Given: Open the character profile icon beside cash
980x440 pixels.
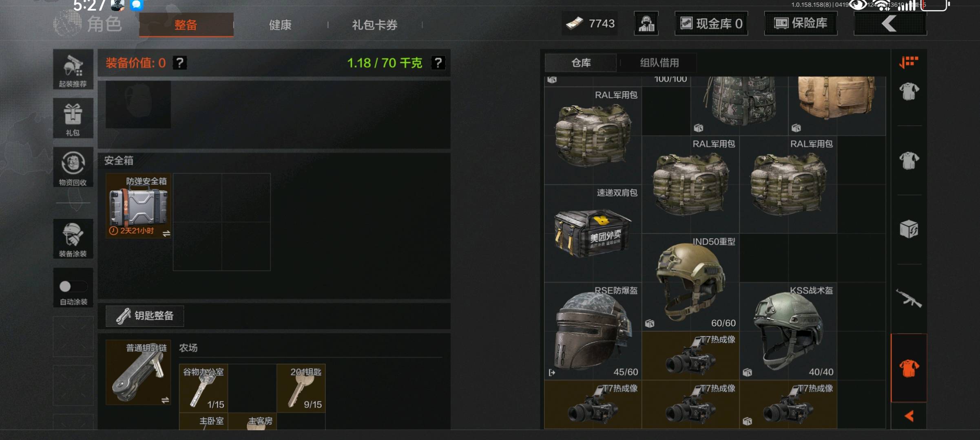Looking at the screenshot, I should tap(646, 24).
